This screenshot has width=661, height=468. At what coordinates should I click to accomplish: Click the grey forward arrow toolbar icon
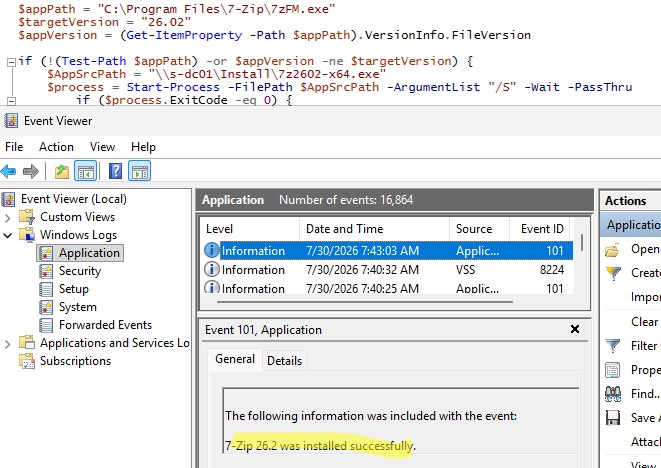point(31,172)
